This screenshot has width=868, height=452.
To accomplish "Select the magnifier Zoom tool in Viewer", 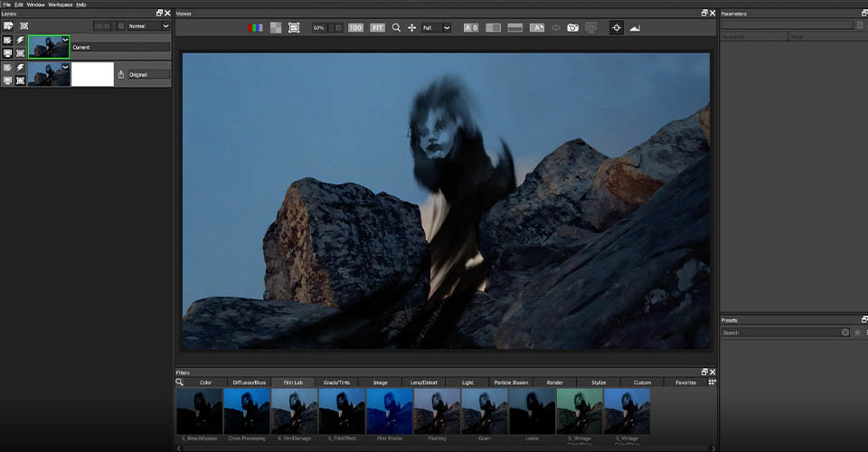I will pos(396,28).
